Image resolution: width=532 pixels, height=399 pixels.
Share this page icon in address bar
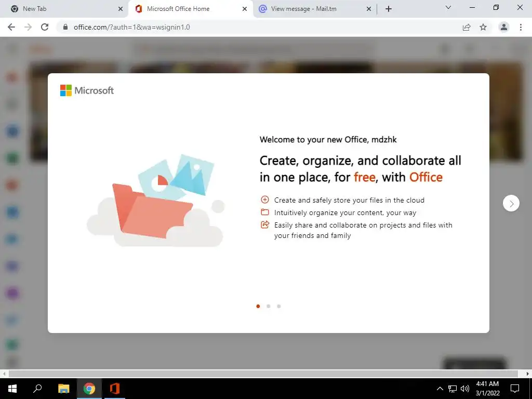point(467,27)
